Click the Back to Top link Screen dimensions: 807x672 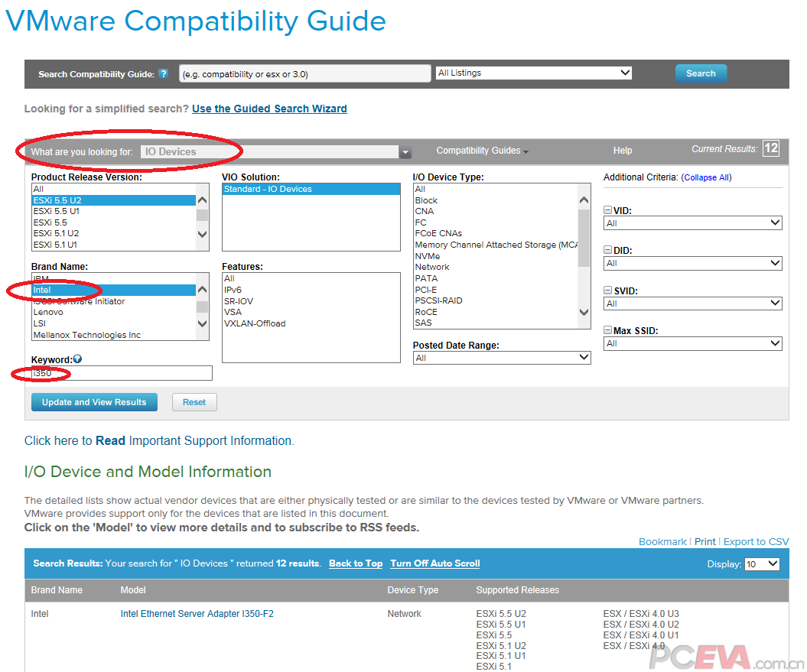point(356,563)
